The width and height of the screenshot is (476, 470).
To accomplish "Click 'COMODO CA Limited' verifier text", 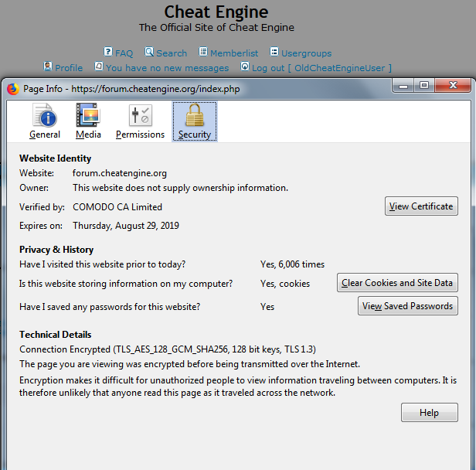I will point(117,207).
